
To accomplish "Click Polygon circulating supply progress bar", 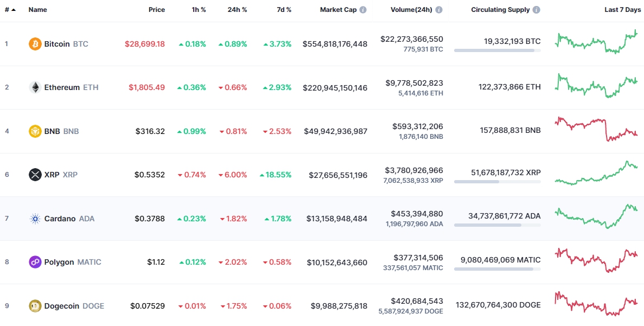I will click(x=498, y=269).
